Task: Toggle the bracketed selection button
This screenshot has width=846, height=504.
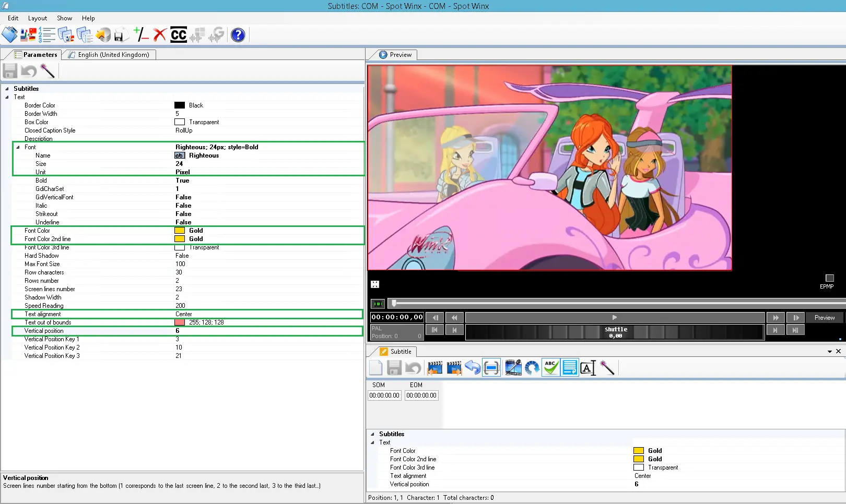Action: [x=491, y=368]
